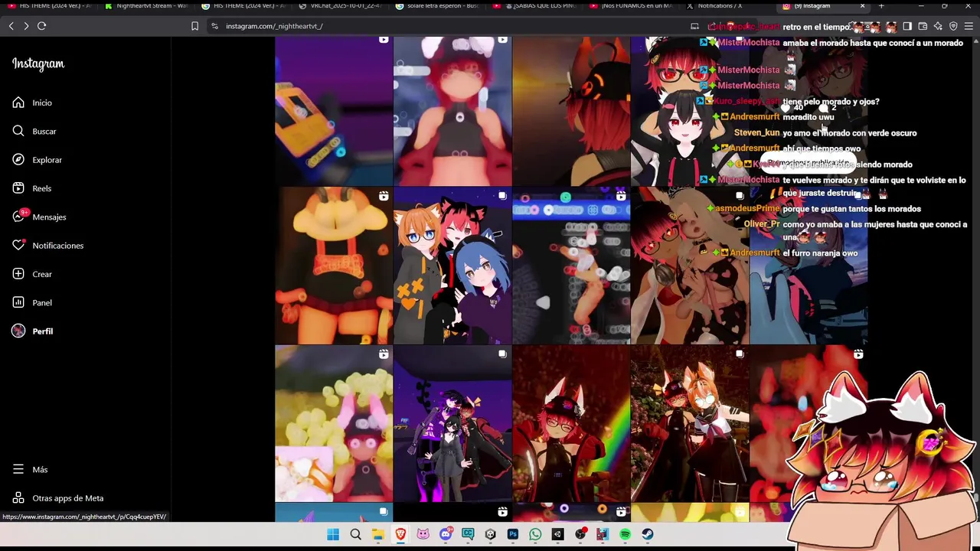Image resolution: width=980 pixels, height=551 pixels.
Task: Open Buscar search in Instagram sidebar
Action: (x=34, y=131)
